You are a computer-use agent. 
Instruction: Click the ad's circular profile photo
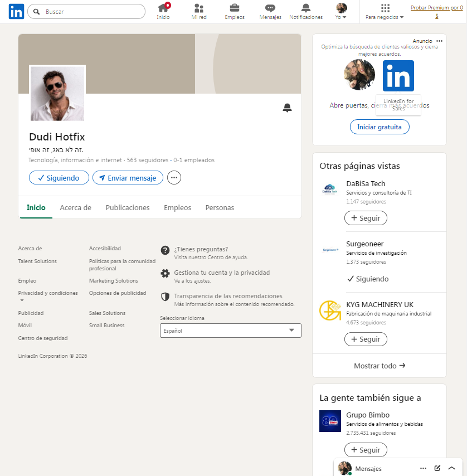359,75
